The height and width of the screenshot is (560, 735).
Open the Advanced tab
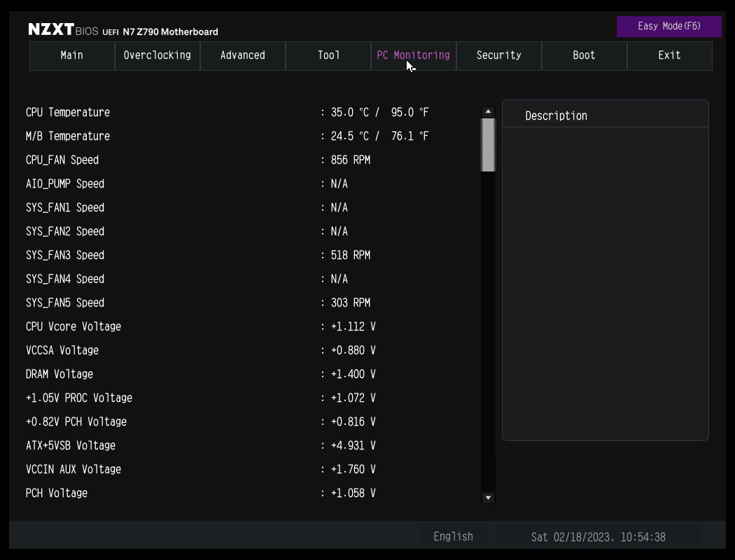point(243,55)
